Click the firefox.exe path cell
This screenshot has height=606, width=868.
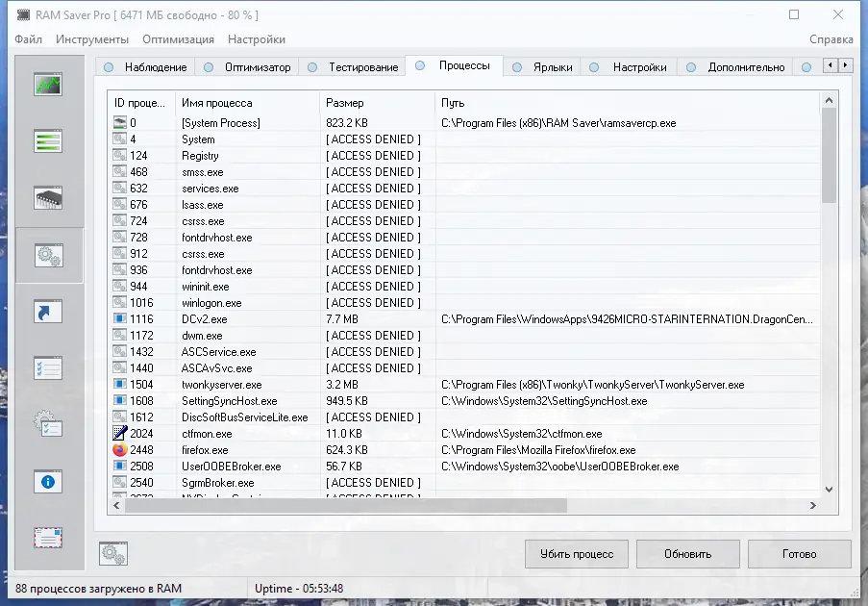538,450
